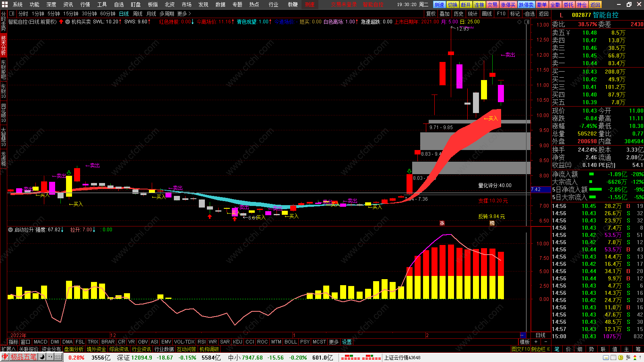Open the 复权 adjustment options
The image size is (644, 362).
pos(431,14)
